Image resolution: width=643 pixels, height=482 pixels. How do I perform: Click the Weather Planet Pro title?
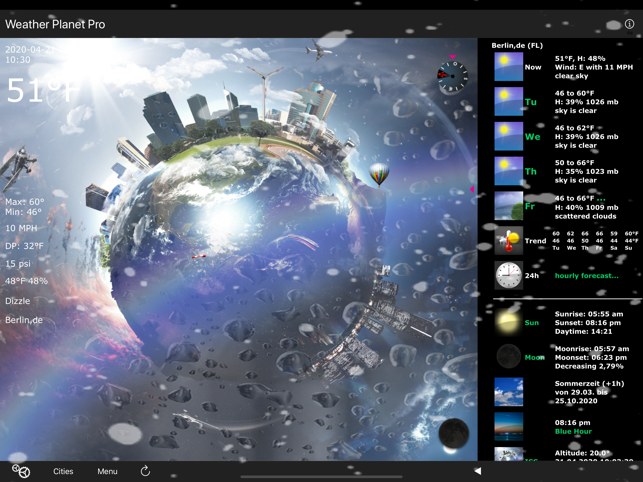click(55, 24)
